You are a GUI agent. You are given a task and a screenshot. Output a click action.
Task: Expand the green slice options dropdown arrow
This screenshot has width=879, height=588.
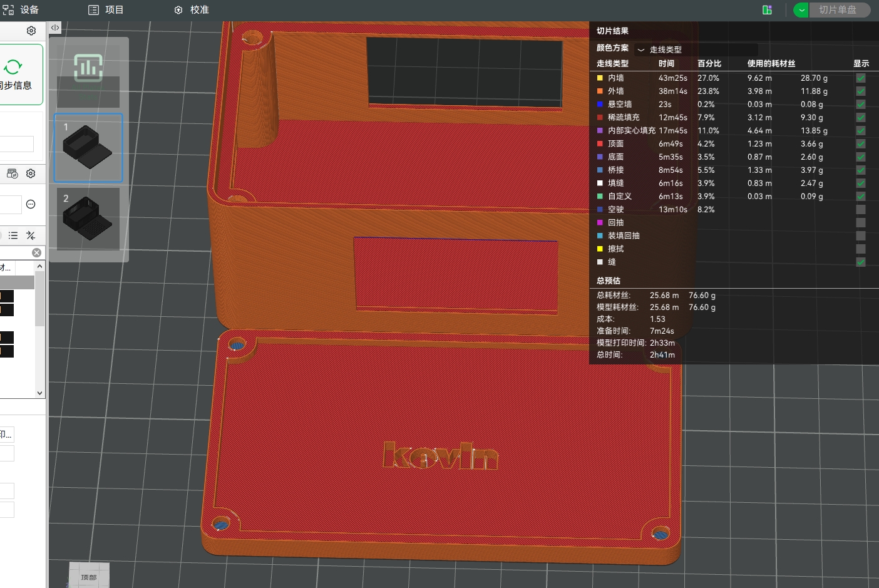click(801, 10)
